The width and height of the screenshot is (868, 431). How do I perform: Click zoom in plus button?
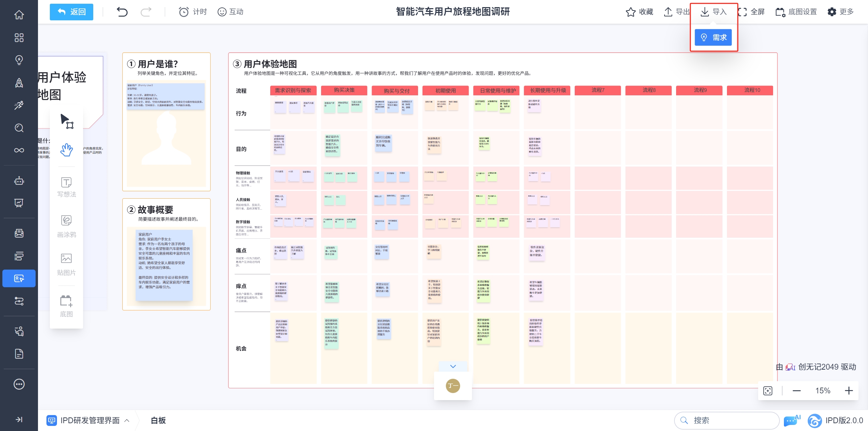pos(849,391)
